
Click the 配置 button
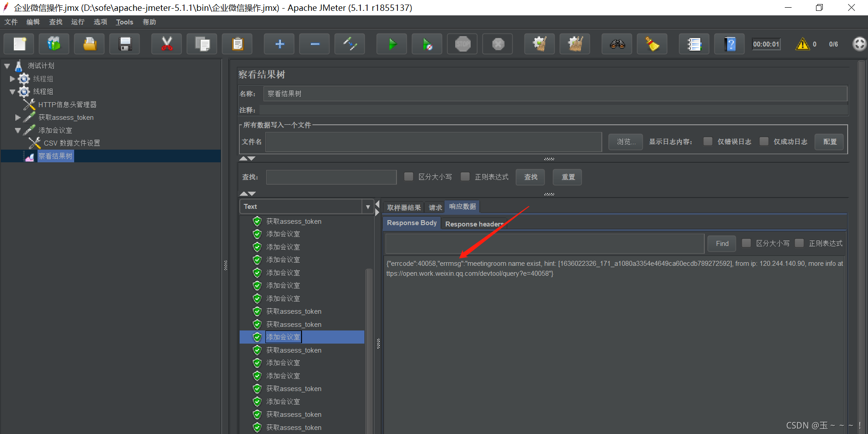pos(830,142)
